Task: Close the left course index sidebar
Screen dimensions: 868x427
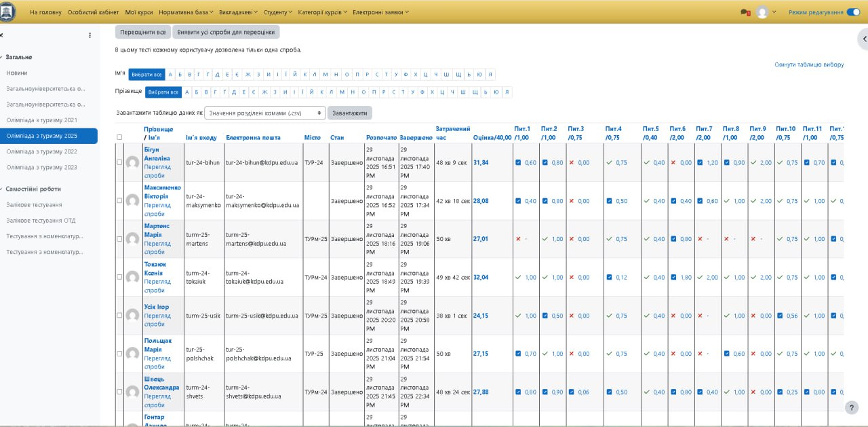Action: click(2, 35)
